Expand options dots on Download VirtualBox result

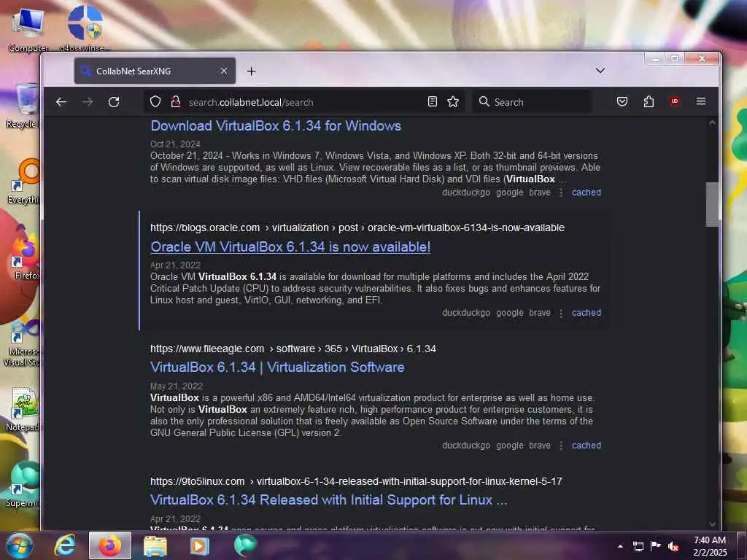tap(561, 192)
